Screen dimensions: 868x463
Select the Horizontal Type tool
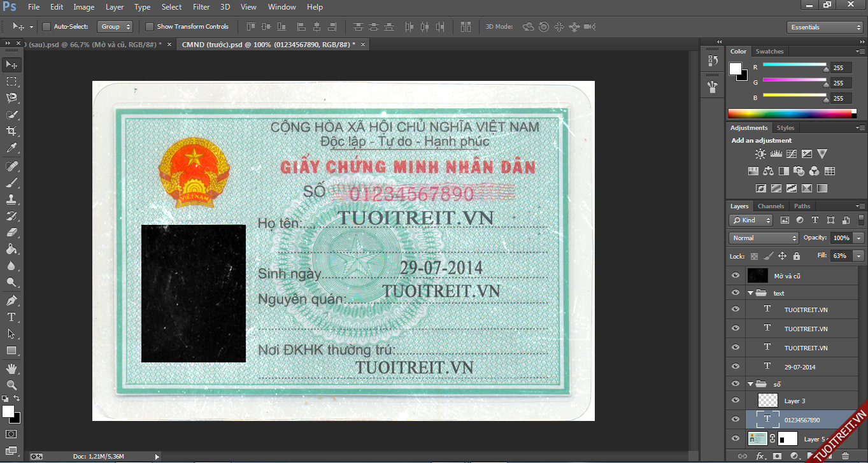[x=11, y=317]
